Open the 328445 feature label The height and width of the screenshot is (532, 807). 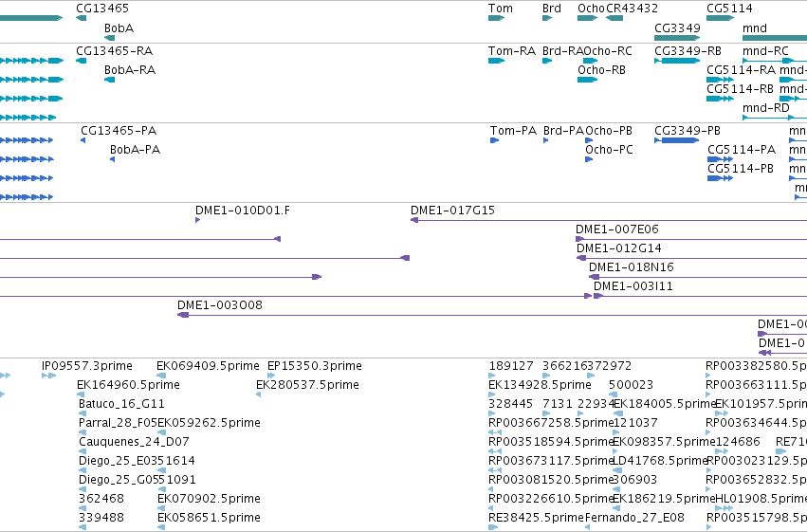(510, 404)
